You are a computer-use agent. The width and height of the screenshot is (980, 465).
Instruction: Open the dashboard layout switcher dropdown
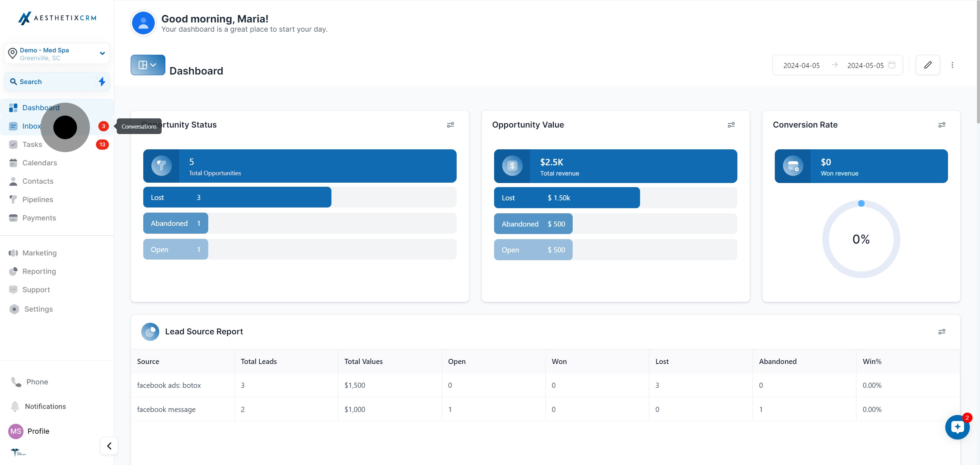148,65
